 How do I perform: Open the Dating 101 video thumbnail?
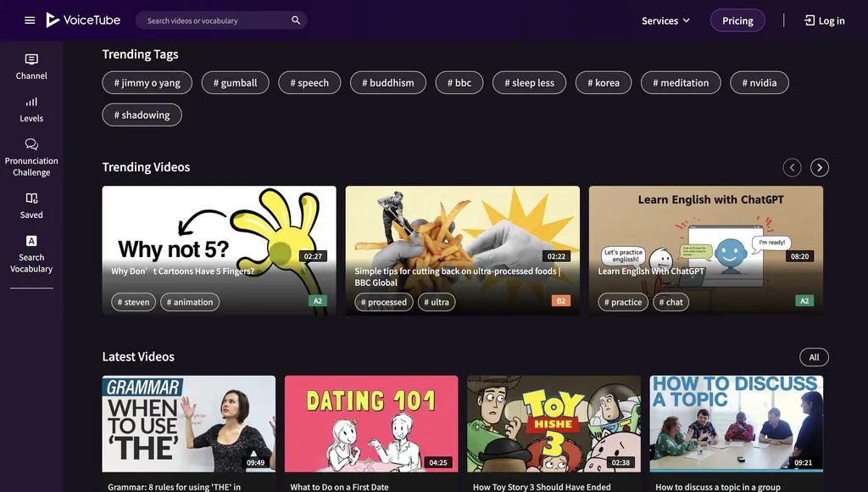pos(371,422)
